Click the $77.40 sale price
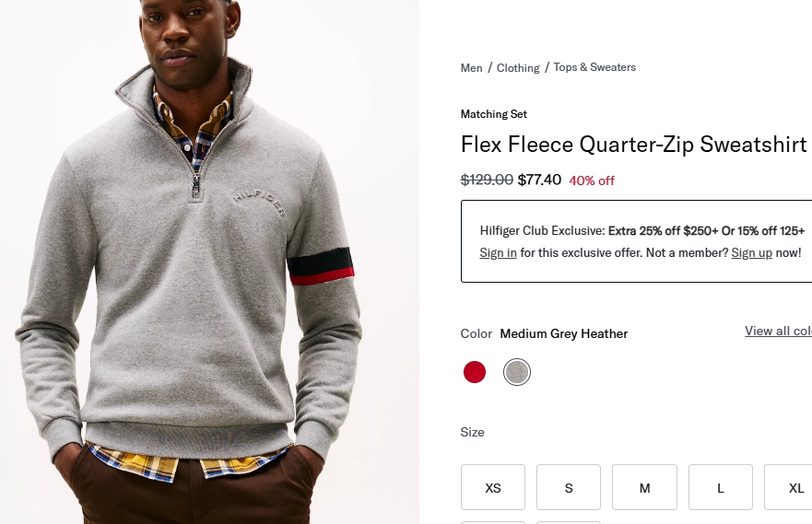 [x=539, y=180]
